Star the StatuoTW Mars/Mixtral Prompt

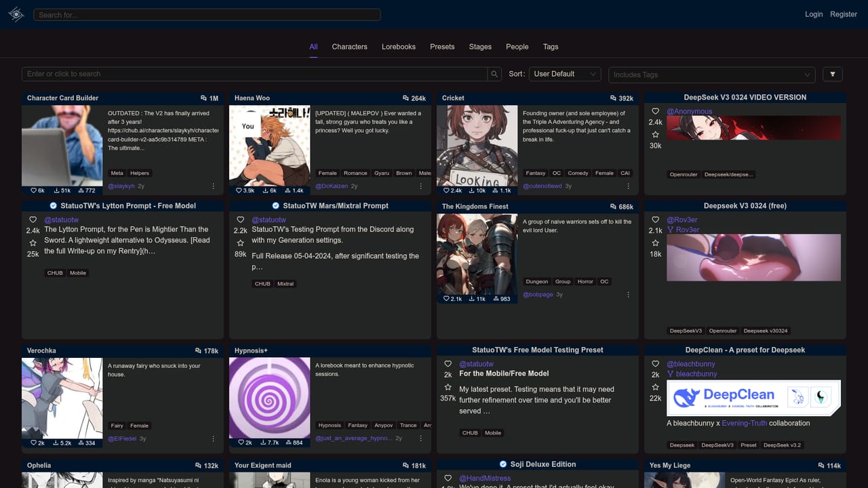(240, 243)
